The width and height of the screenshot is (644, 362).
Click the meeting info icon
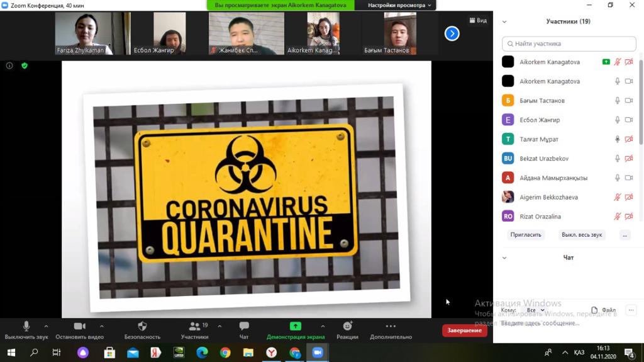[9, 66]
